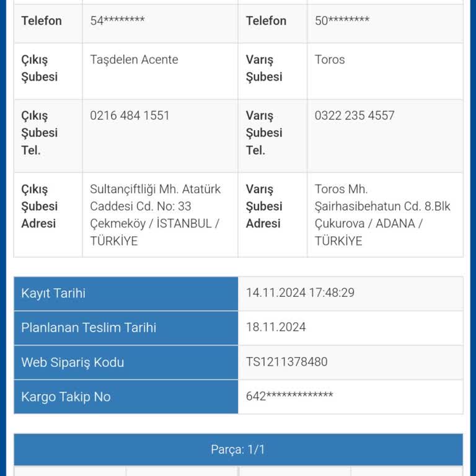Click the Varış Şubesi Adresi label
The image size is (476, 476).
point(264,206)
